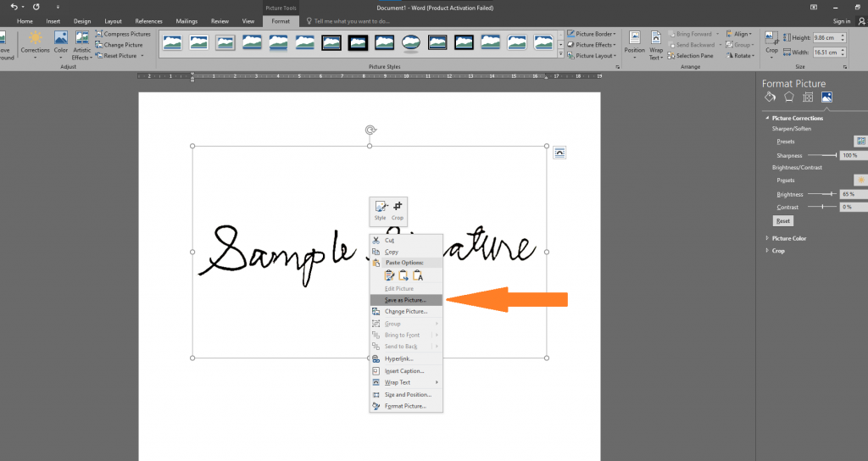Select the Fill & Line bucket icon
Screen dimensions: 868x461
tap(770, 97)
